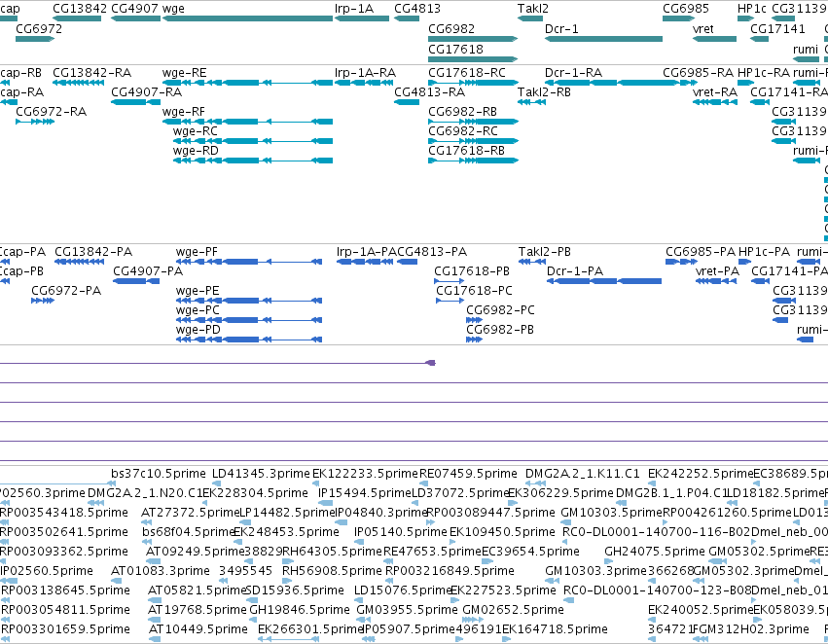
Task: Click the wge-PE protein label
Action: tap(197, 291)
